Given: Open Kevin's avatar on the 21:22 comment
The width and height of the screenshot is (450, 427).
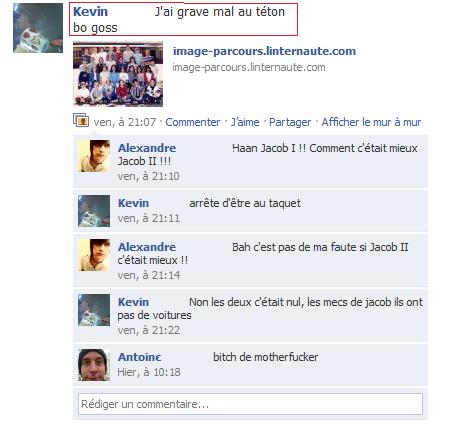Looking at the screenshot, I should 94,310.
